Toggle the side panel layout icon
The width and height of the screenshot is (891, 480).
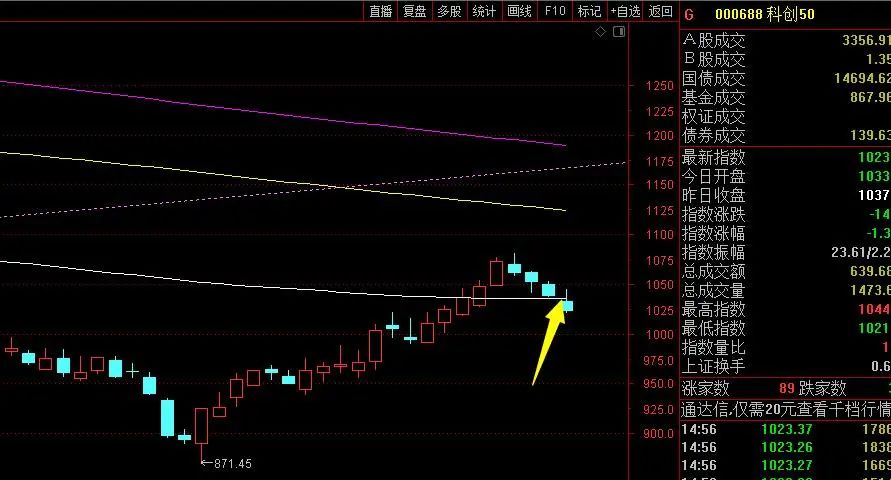point(619,32)
